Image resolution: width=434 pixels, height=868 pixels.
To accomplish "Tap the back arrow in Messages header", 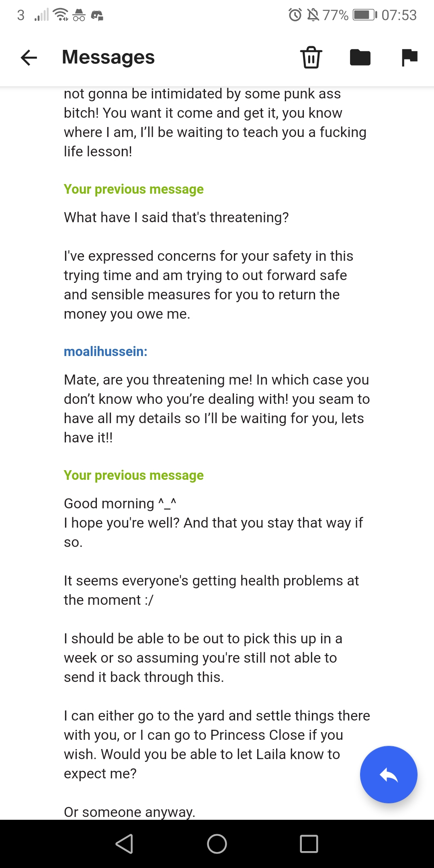I will [29, 57].
